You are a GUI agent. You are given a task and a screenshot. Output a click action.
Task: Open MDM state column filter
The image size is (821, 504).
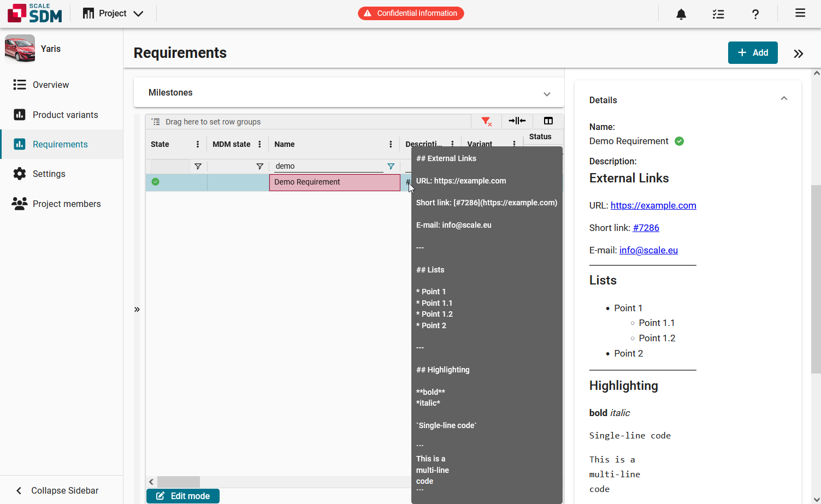click(x=259, y=167)
